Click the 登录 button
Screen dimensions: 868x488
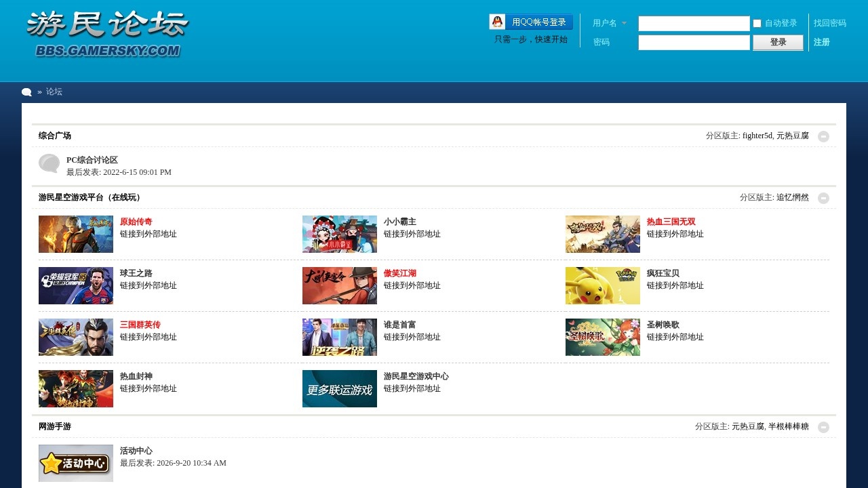tap(778, 43)
